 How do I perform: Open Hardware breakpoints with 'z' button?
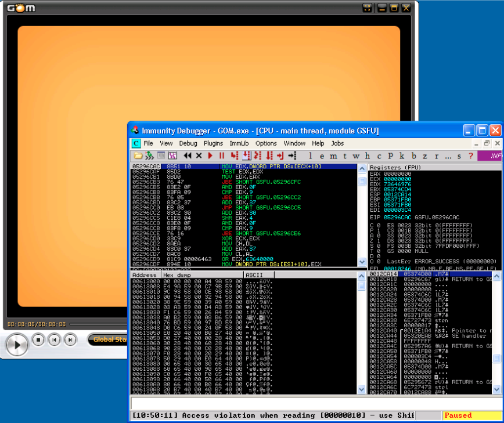425,156
